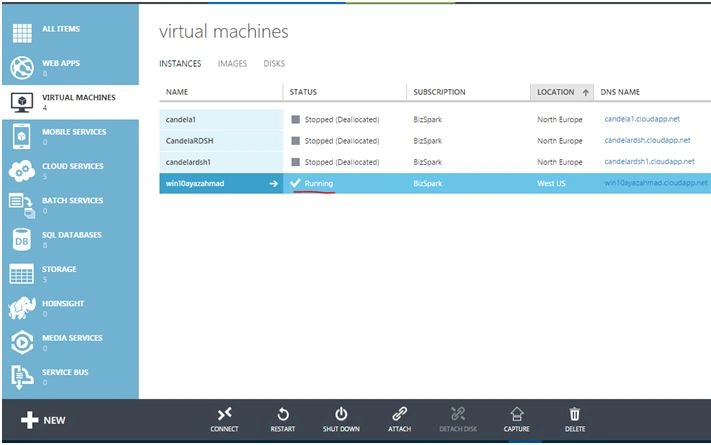Open win10ayazahmad details arrow

(x=273, y=183)
